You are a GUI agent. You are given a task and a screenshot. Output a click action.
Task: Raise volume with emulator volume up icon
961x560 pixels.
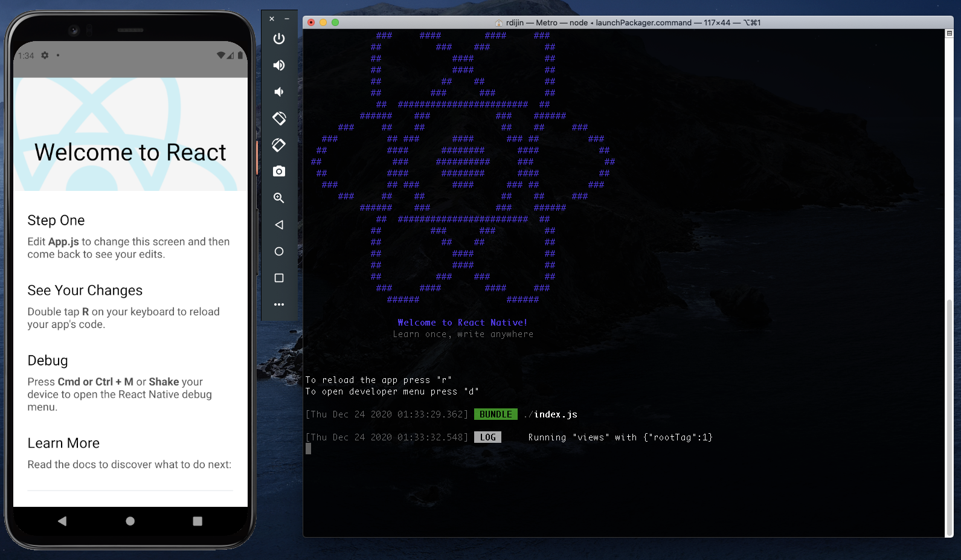pos(279,65)
